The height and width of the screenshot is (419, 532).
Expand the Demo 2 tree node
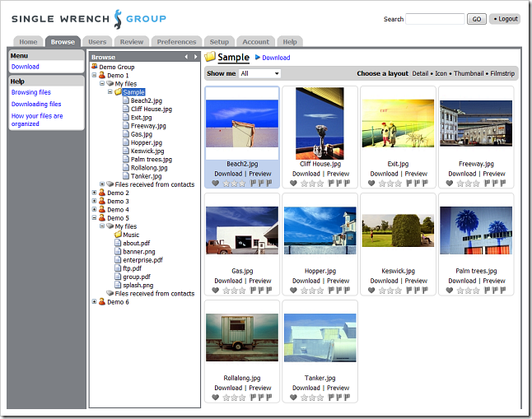click(x=95, y=193)
